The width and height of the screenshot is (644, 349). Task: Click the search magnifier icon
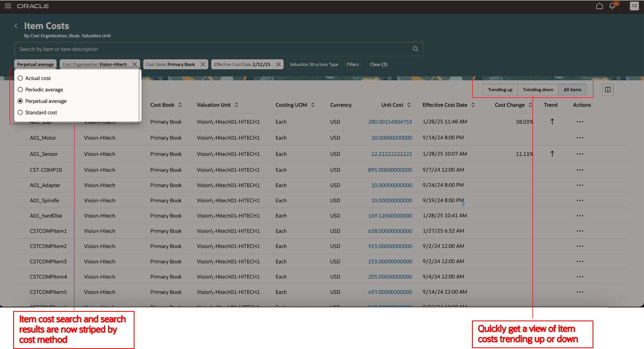[x=415, y=49]
